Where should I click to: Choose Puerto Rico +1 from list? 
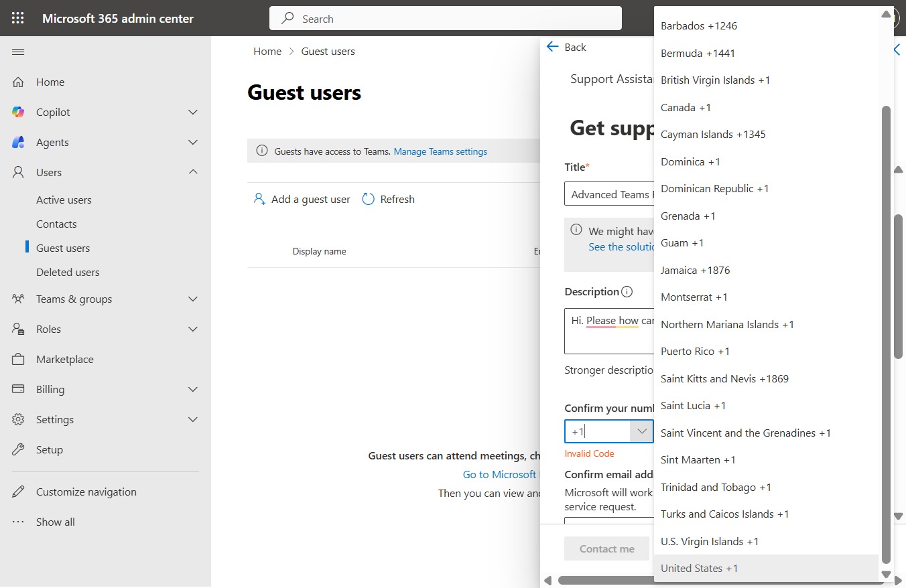click(x=766, y=351)
